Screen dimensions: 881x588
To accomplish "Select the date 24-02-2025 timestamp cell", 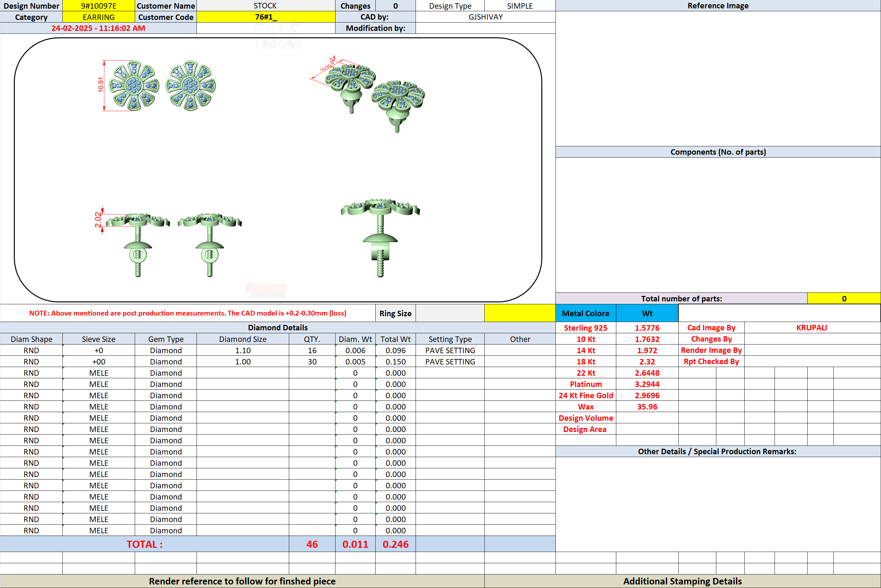I will (98, 28).
